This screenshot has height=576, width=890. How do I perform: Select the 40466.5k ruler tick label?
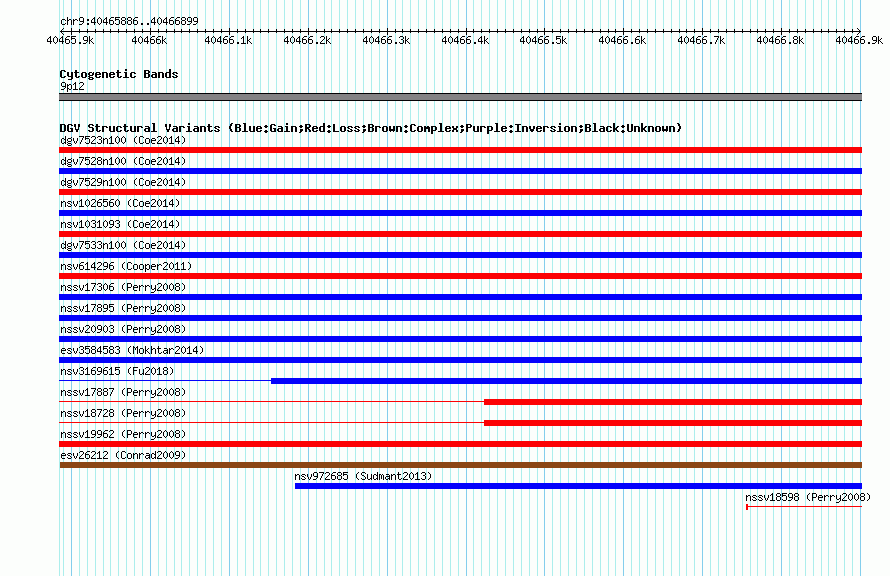(543, 40)
